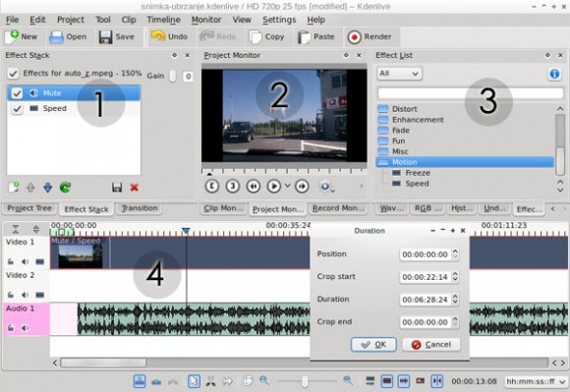Switch to the Clip Monitor tab
The height and width of the screenshot is (392, 570).
223,208
